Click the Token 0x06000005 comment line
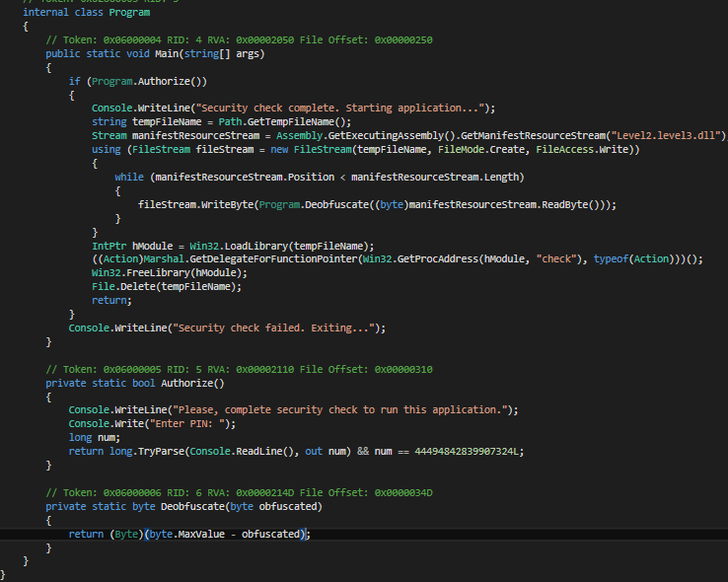 [x=239, y=370]
